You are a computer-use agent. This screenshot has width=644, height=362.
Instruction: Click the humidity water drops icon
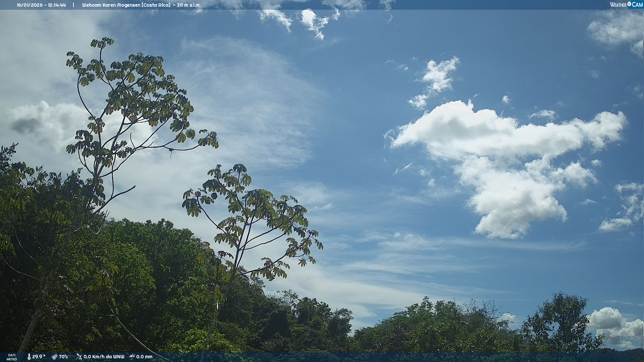pos(54,357)
